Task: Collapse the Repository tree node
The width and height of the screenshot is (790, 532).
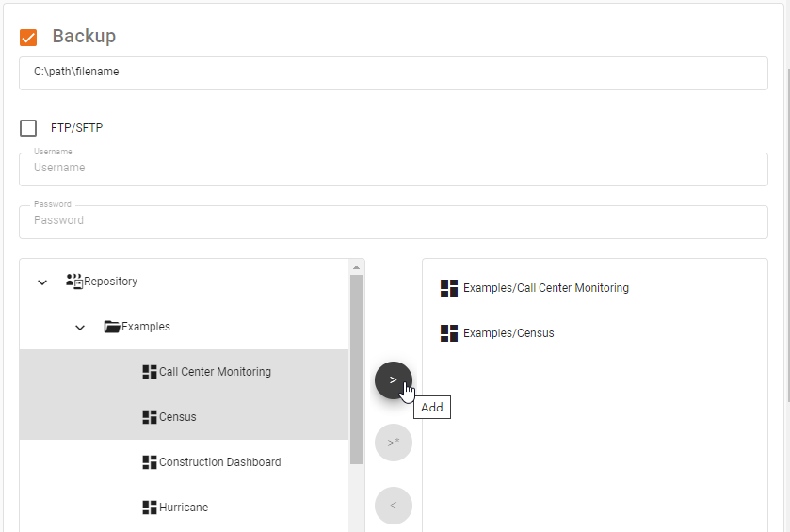Action: (42, 282)
